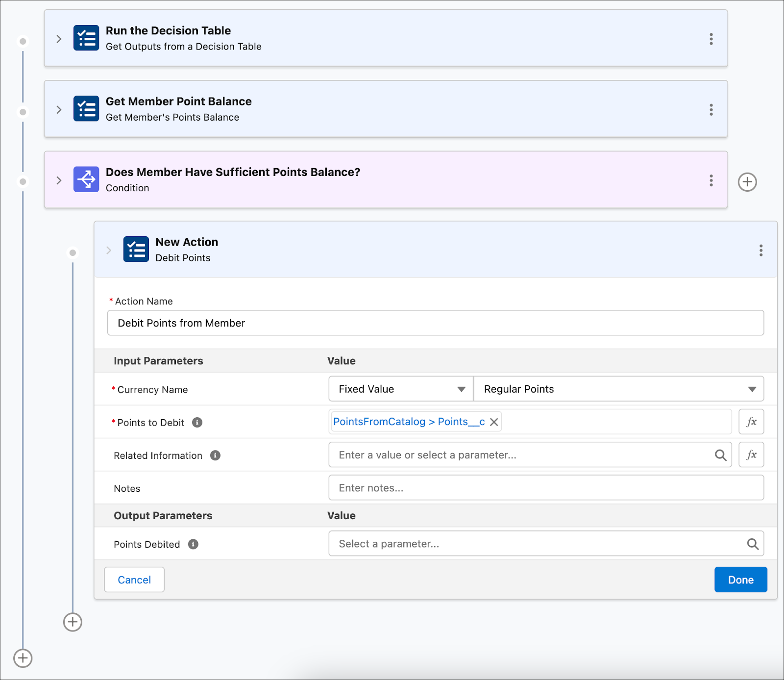Click search icon in Related Information field
The height and width of the screenshot is (680, 784).
pos(720,455)
